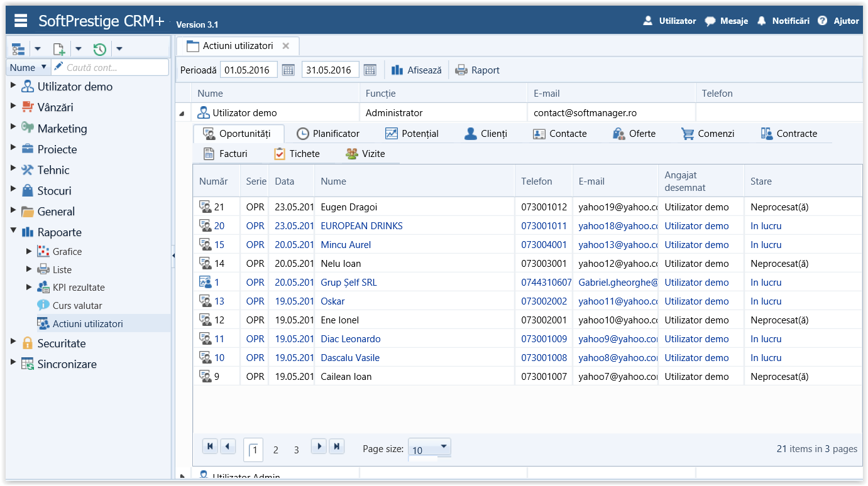This screenshot has width=868, height=486.
Task: Click opportunity icon in row 21
Action: point(206,207)
